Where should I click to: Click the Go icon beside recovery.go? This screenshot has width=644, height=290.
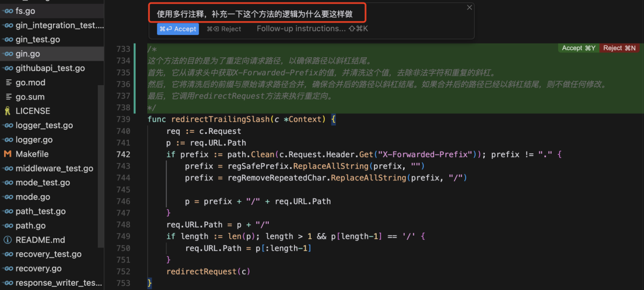[x=7, y=269]
